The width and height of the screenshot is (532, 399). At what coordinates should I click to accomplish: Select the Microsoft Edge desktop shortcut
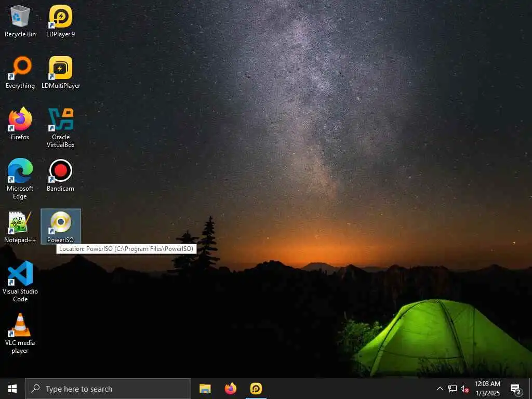pyautogui.click(x=20, y=179)
